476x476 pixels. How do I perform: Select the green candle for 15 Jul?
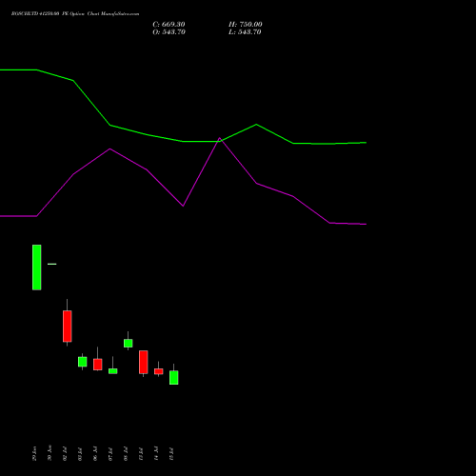tap(174, 377)
